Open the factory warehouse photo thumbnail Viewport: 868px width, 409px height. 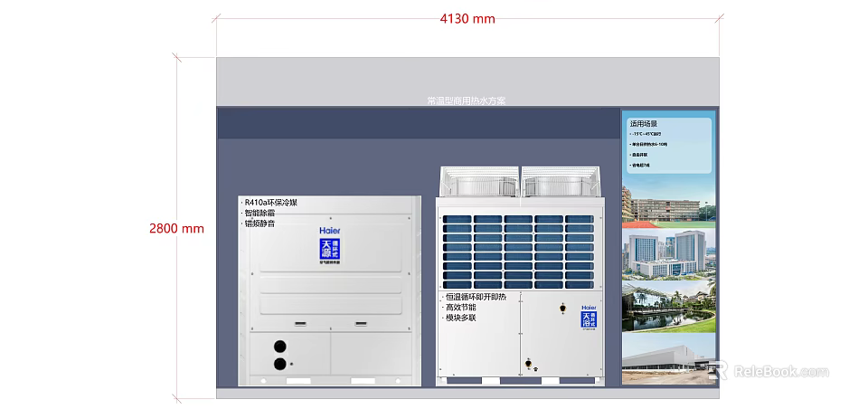[x=669, y=358]
